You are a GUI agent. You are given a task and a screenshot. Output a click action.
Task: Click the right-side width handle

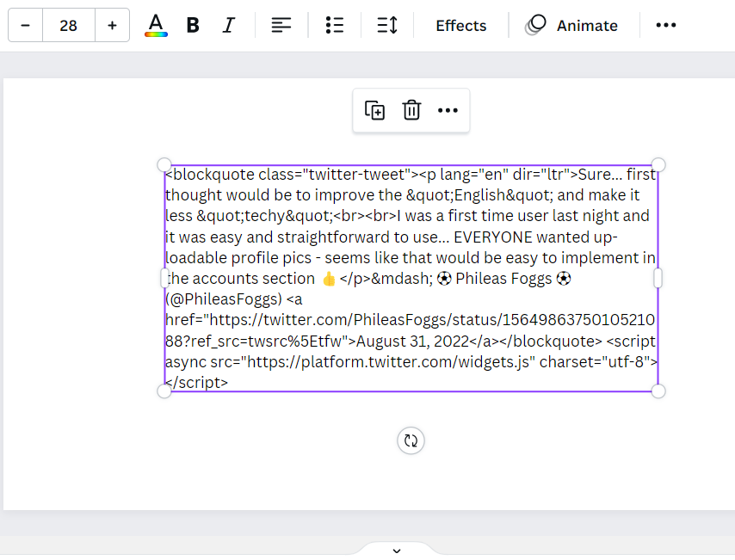point(658,278)
